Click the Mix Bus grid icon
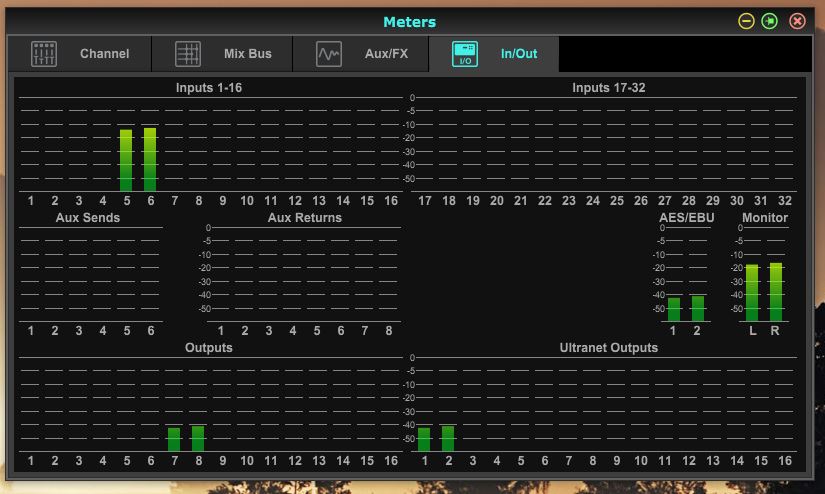 coord(188,54)
